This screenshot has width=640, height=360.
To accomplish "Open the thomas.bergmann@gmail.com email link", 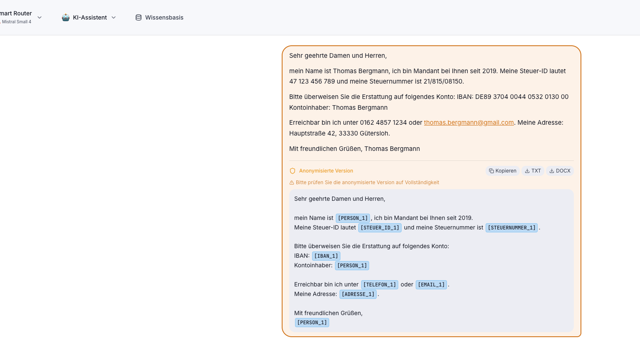I will point(469,122).
